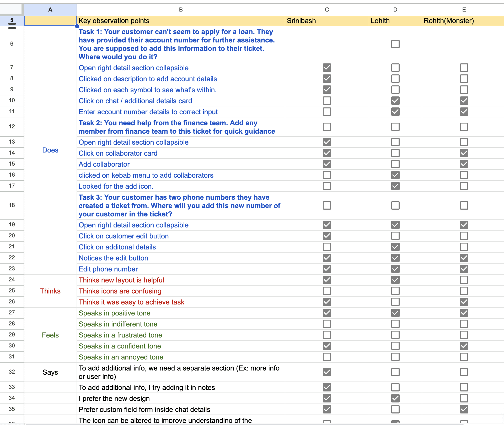Select row 18 header
The width and height of the screenshot is (504, 425).
[x=12, y=205]
